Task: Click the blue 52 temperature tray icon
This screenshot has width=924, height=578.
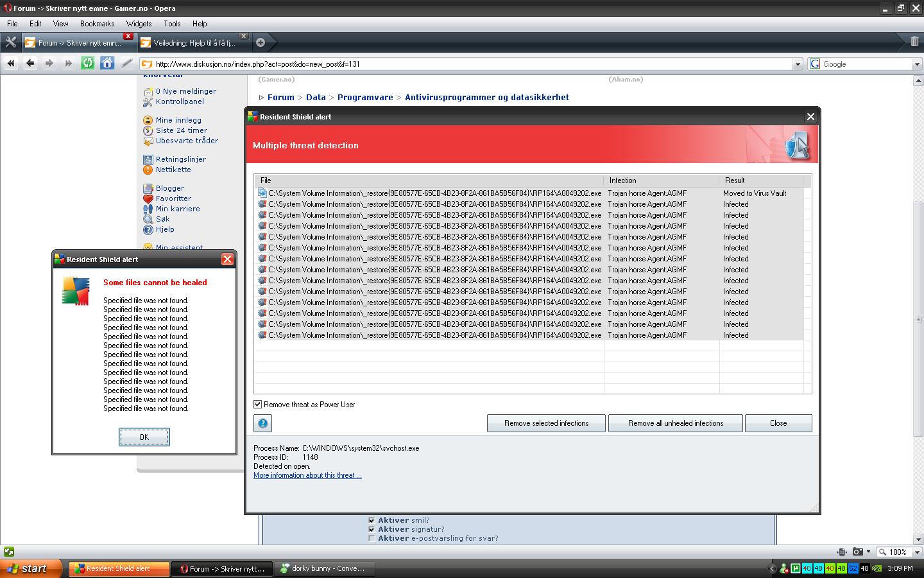Action: click(x=853, y=568)
